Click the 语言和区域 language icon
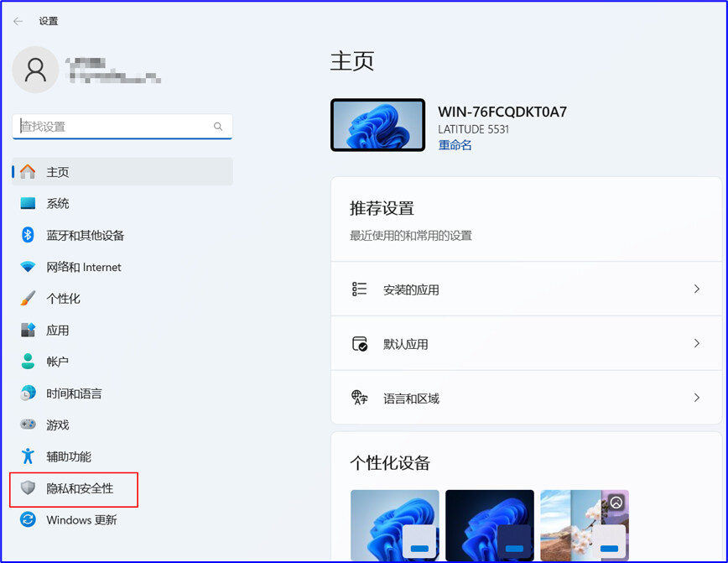728x563 pixels. 359,398
